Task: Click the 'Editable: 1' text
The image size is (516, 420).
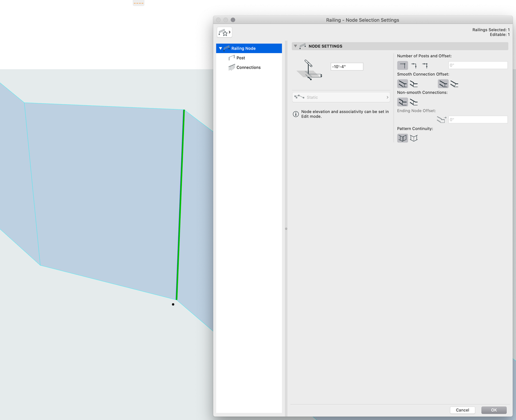Action: 499,35
